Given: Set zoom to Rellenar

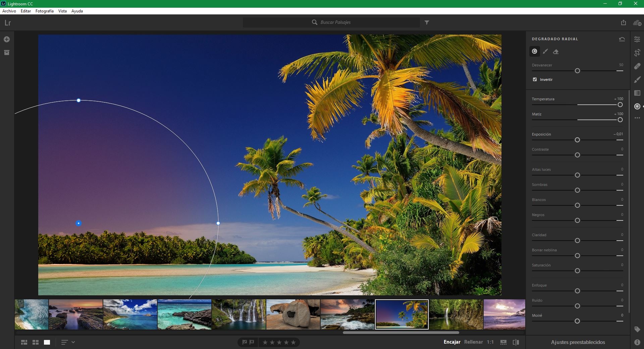Looking at the screenshot, I should [474, 342].
